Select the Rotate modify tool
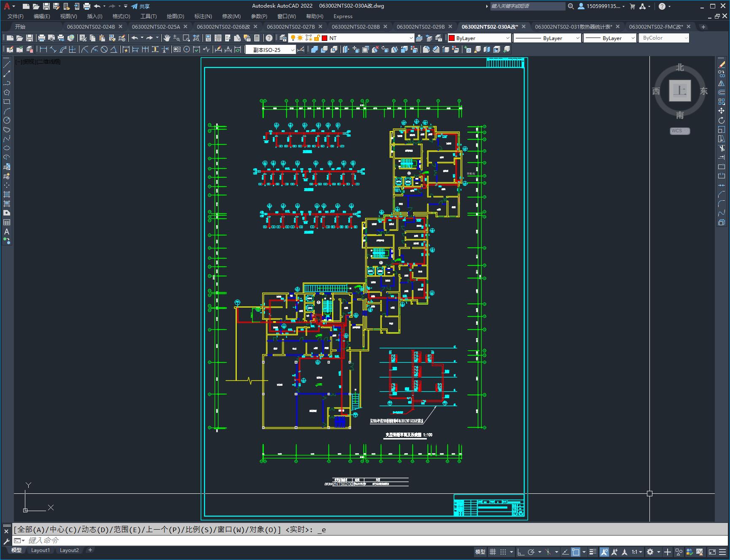The height and width of the screenshot is (560, 730). (722, 120)
